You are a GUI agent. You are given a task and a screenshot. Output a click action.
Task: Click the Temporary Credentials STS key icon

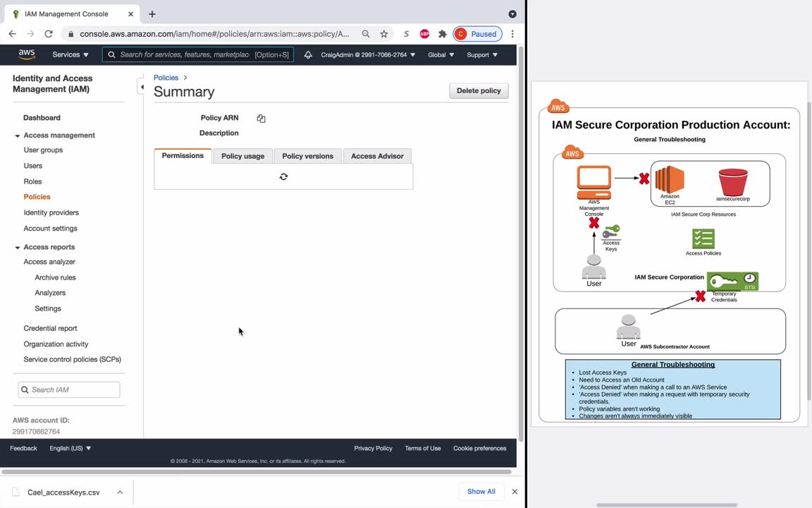tap(733, 282)
